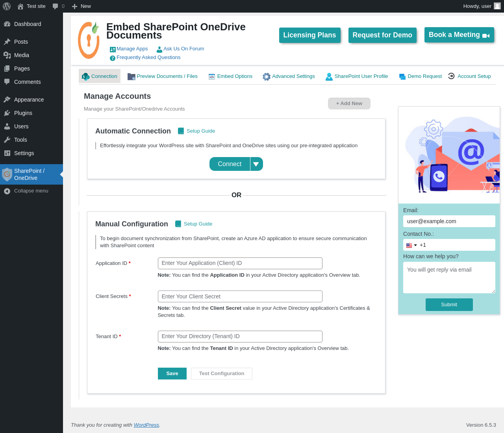
Task: Click the Manage Apps icon
Action: 113,49
